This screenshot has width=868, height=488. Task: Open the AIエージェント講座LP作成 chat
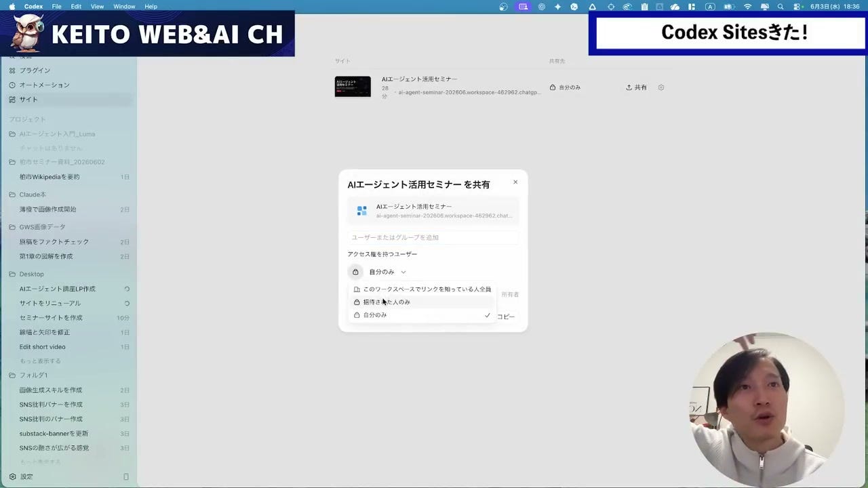68,289
